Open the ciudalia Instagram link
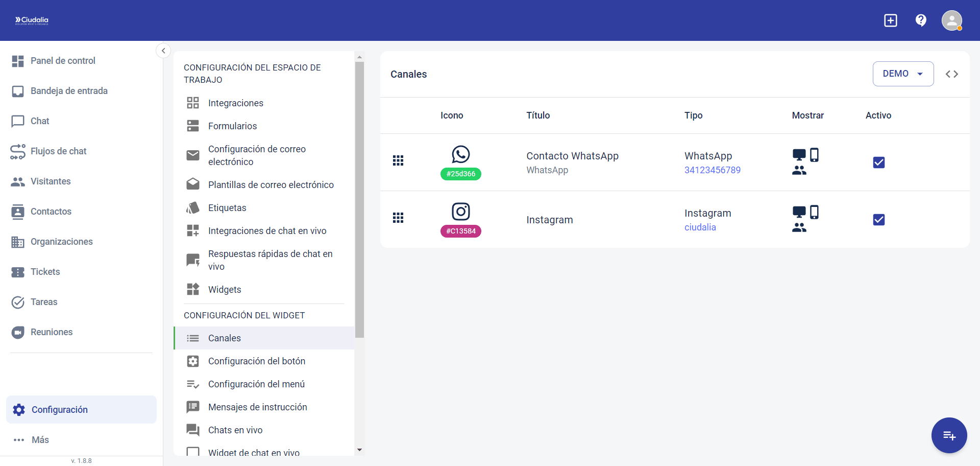This screenshot has height=466, width=980. [x=700, y=227]
